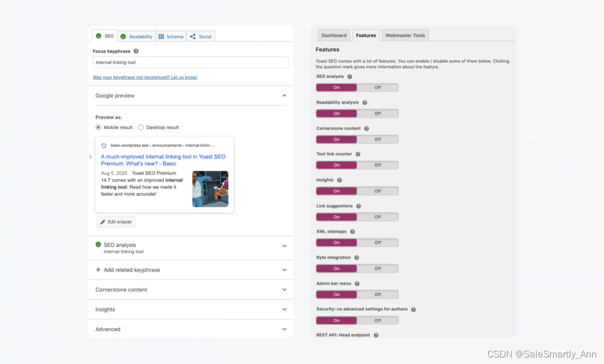This screenshot has height=364, width=604.
Task: Click the blue snippet title link
Action: click(163, 160)
